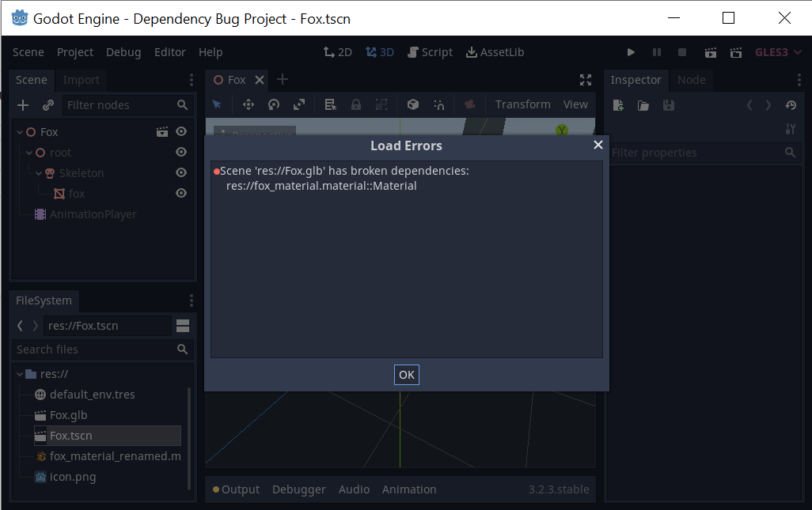Play the project
The height and width of the screenshot is (510, 812).
pos(631,52)
